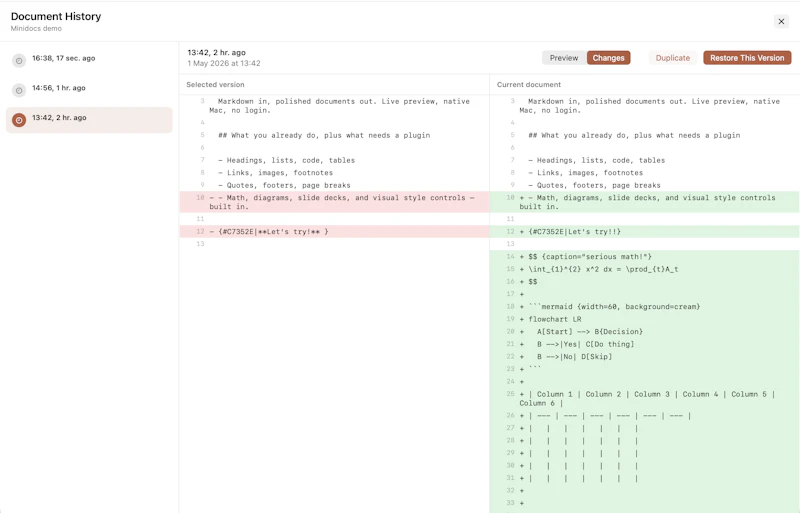Click the Selected version column header

(215, 85)
